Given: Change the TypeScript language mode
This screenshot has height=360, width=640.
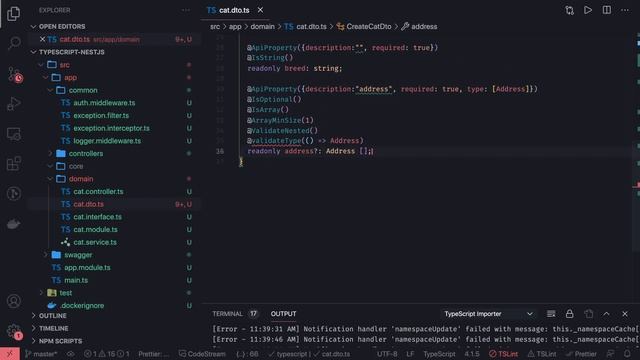Looking at the screenshot, I should click(x=439, y=354).
